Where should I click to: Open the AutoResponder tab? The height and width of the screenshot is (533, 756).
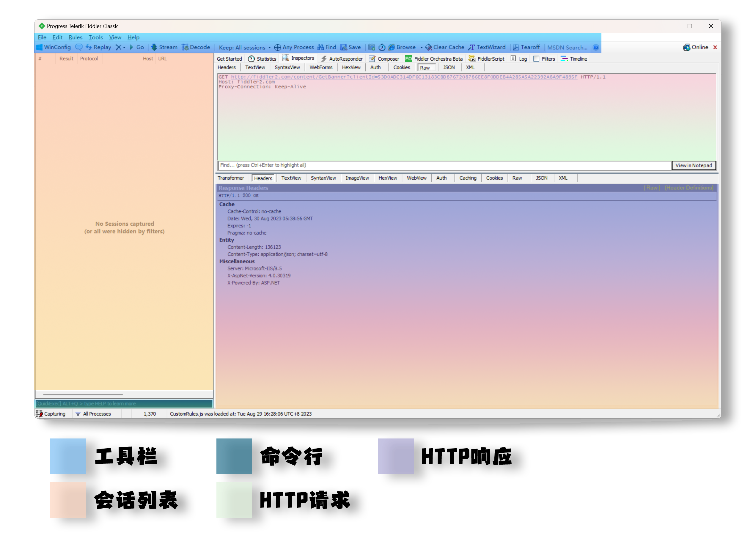click(342, 59)
